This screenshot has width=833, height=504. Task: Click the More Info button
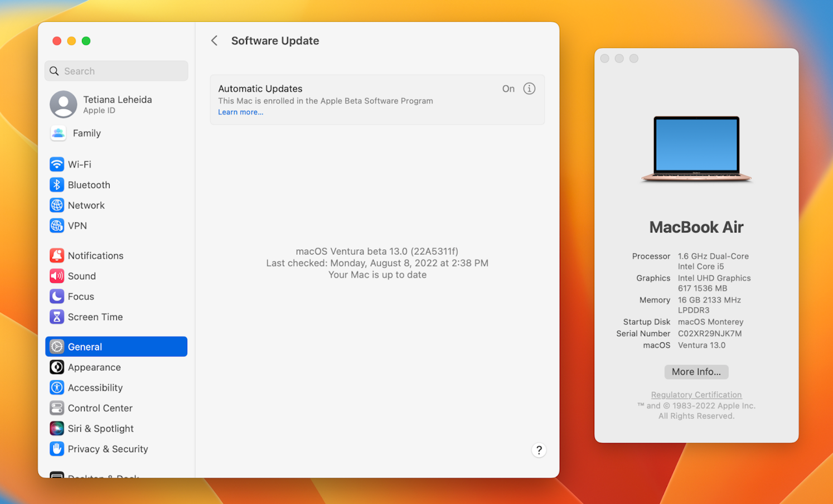pyautogui.click(x=696, y=371)
